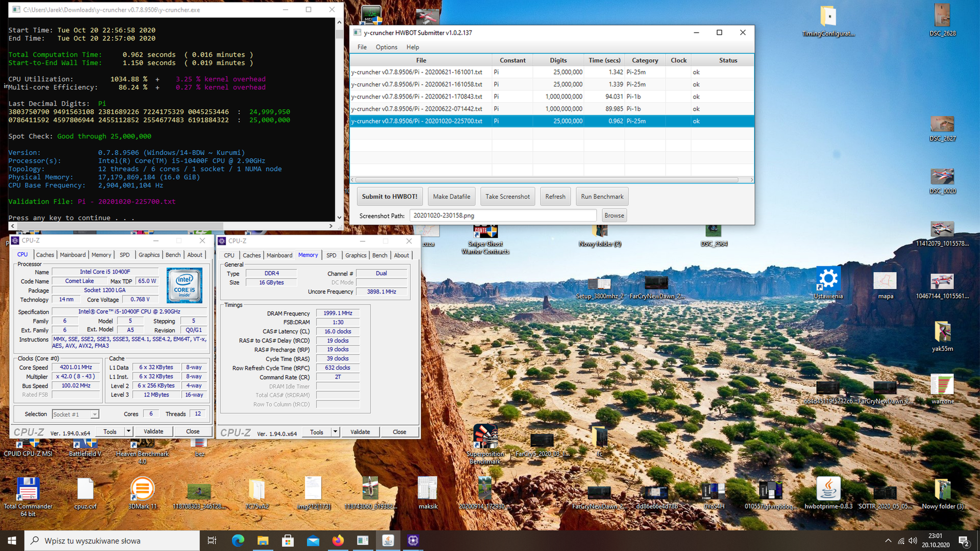Open the 3DMark 11 desktop shortcut
The height and width of the screenshot is (551, 980).
click(x=142, y=492)
